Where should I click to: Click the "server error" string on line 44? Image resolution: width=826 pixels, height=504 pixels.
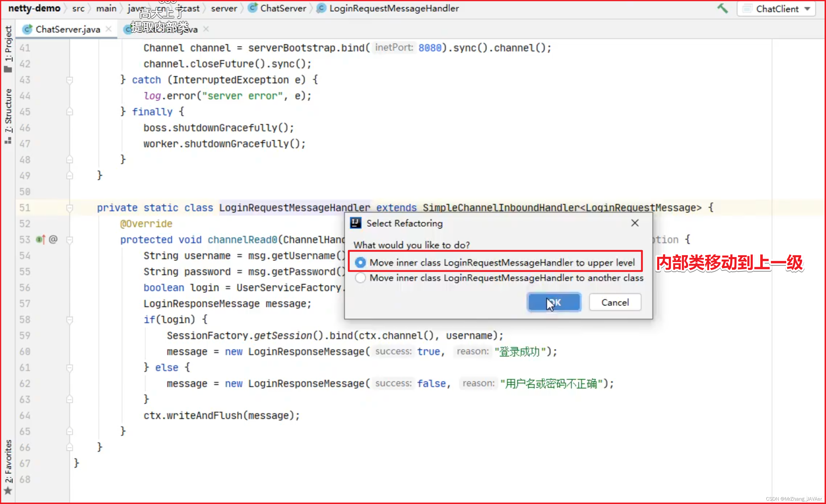tap(242, 96)
